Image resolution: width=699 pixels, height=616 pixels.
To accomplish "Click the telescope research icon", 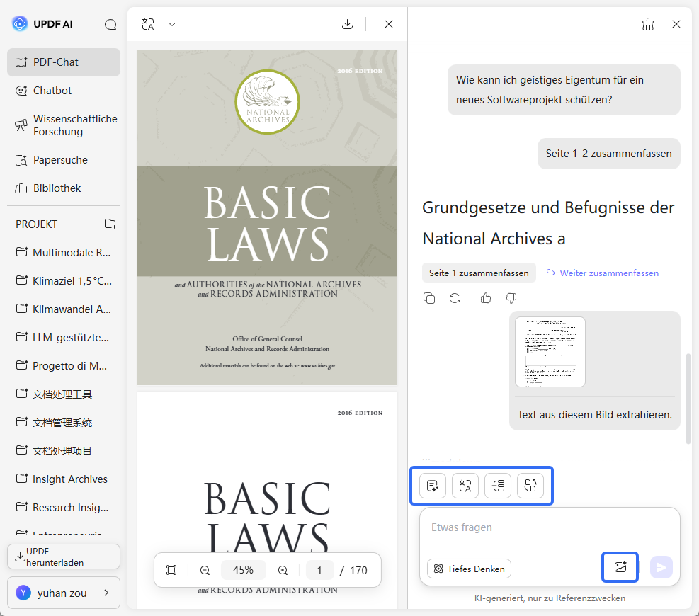I will pos(21,125).
